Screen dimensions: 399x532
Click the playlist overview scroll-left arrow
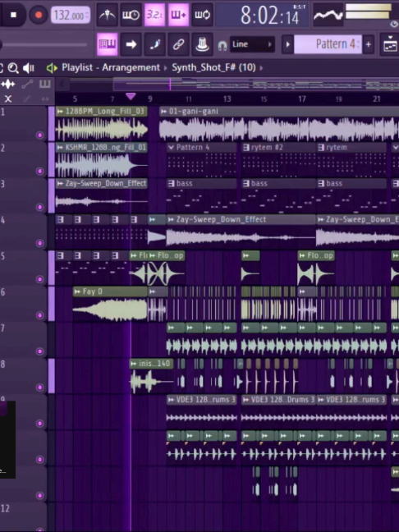(62, 84)
